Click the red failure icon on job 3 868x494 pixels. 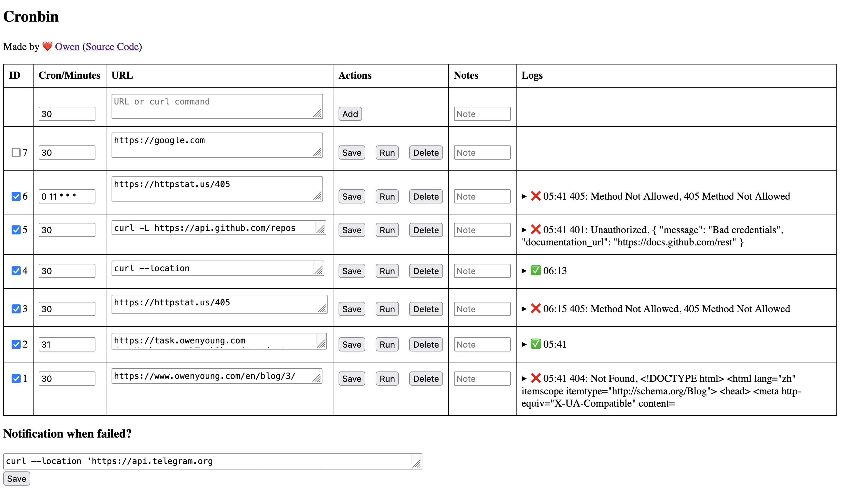point(536,308)
